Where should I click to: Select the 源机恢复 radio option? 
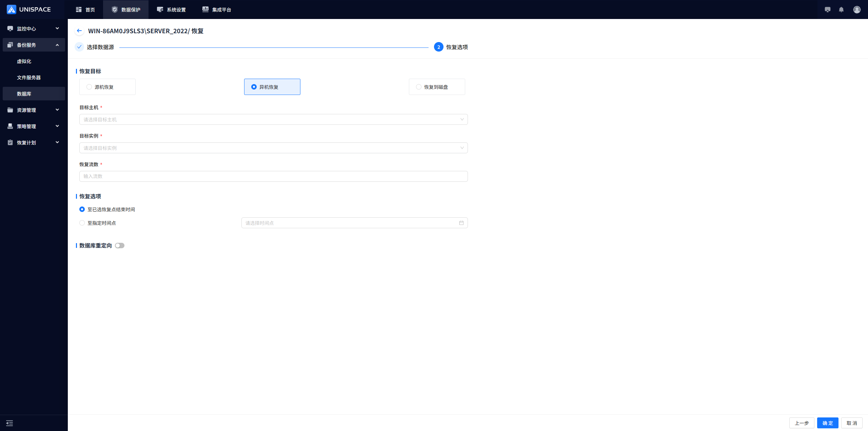click(x=89, y=87)
